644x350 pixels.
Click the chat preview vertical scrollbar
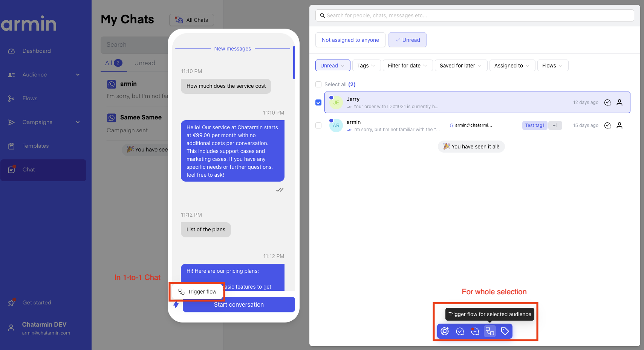click(294, 63)
